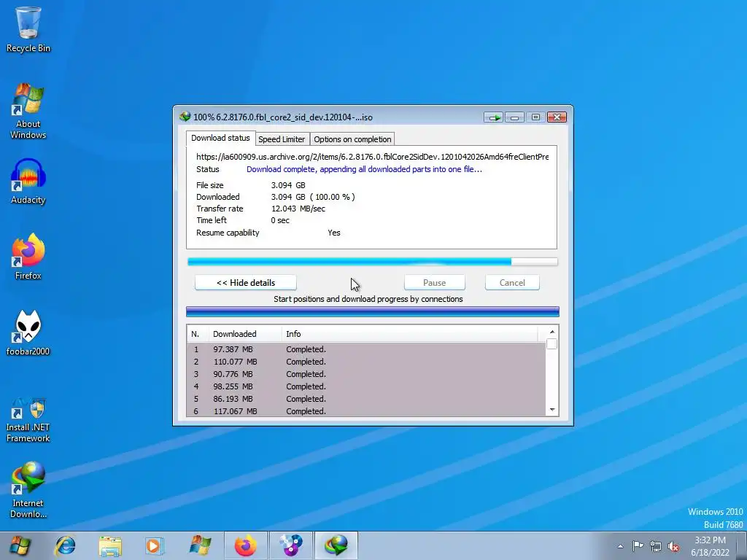Image resolution: width=747 pixels, height=560 pixels.
Task: Click the green arrow title bar button
Action: (493, 117)
